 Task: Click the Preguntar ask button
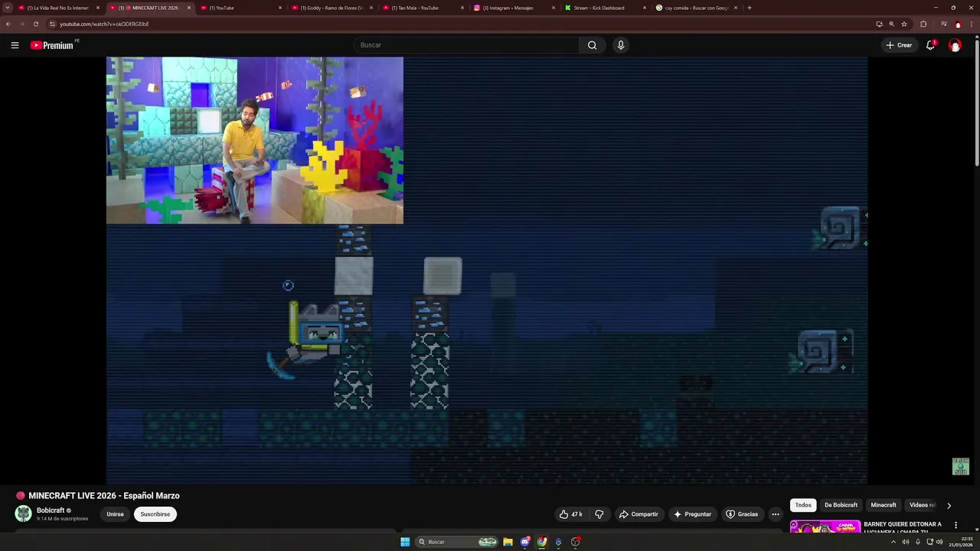692,514
